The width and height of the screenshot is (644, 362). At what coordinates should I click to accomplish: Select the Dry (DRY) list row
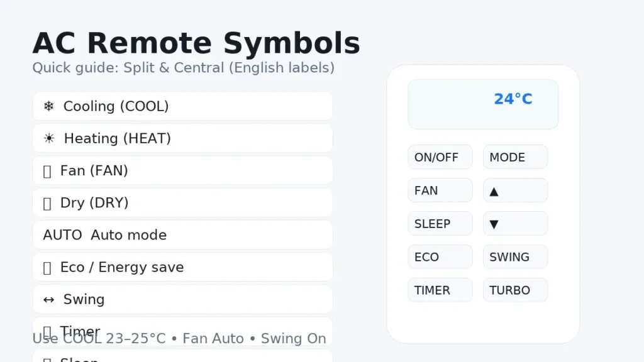coord(182,202)
